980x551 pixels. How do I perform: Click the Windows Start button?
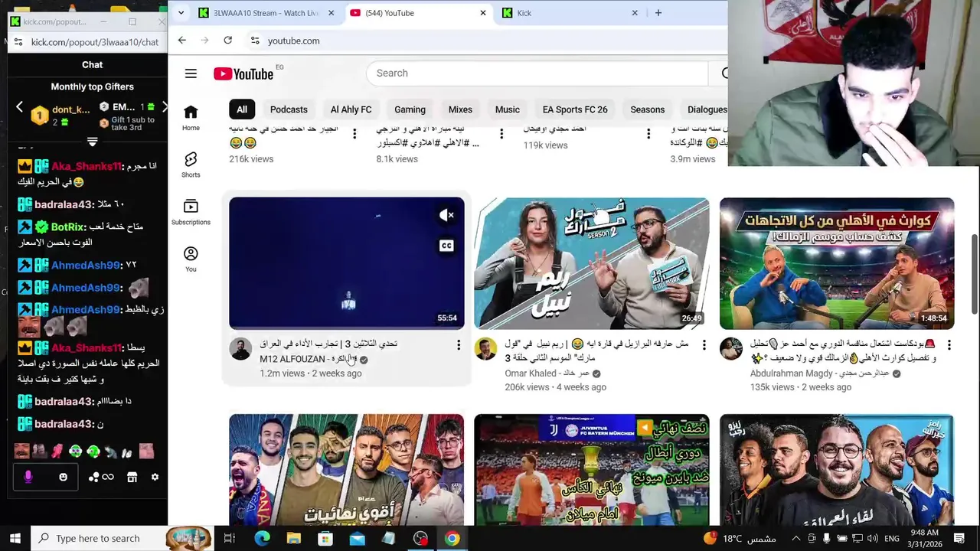15,538
